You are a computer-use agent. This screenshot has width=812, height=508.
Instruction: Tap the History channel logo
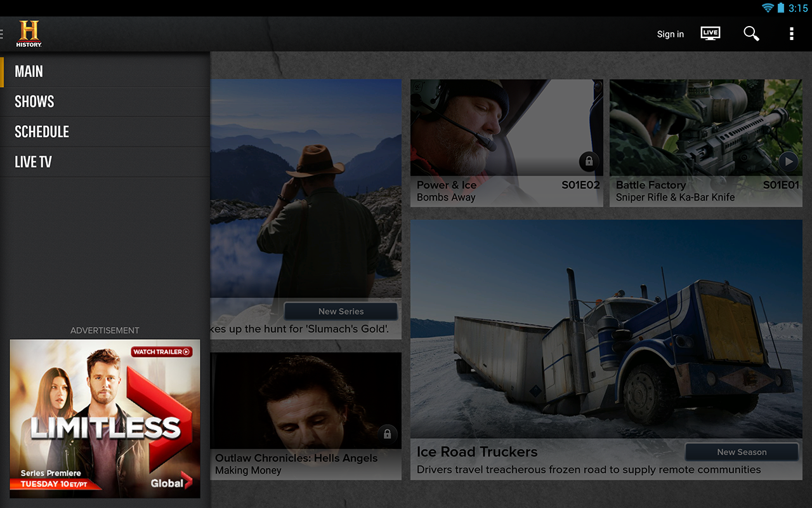click(29, 34)
